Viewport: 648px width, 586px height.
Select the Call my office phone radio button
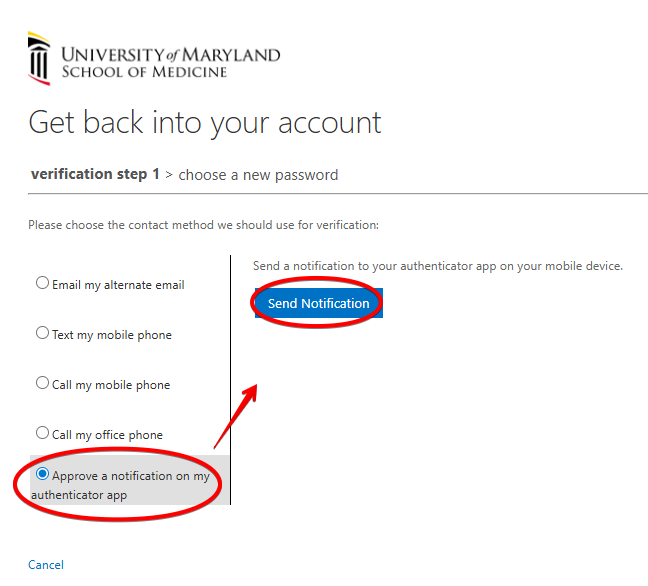43,433
